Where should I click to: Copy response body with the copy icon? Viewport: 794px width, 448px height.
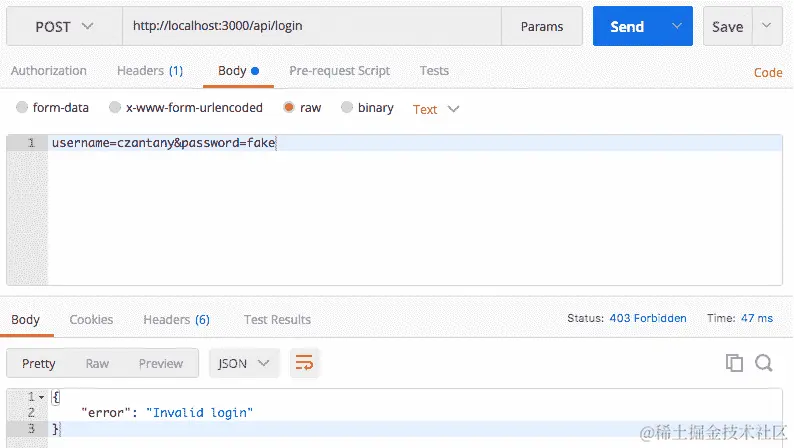(734, 363)
